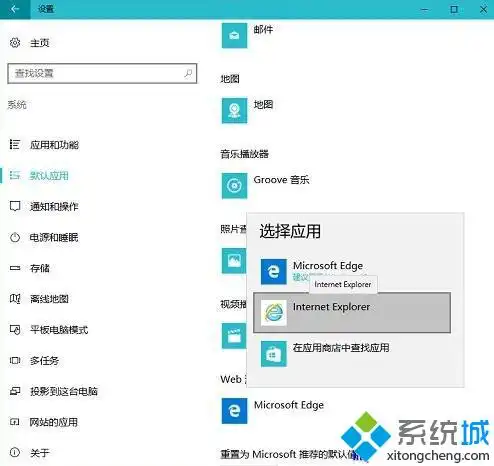Click the 平板电脑模式 tablet icon

pyautogui.click(x=15, y=330)
